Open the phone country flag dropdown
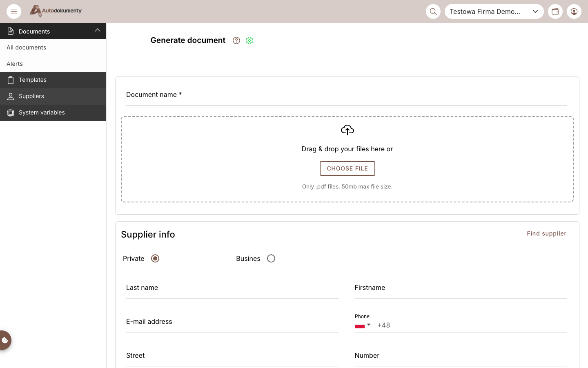The image size is (588, 368). pyautogui.click(x=363, y=325)
